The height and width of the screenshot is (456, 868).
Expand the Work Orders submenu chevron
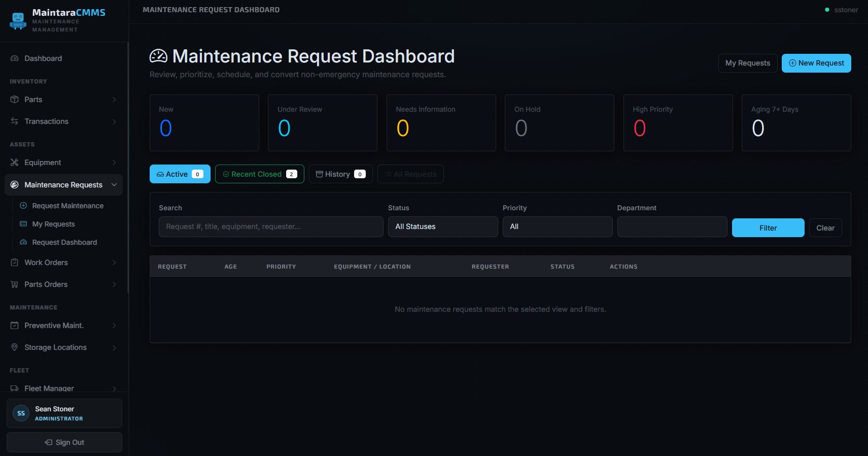point(114,263)
